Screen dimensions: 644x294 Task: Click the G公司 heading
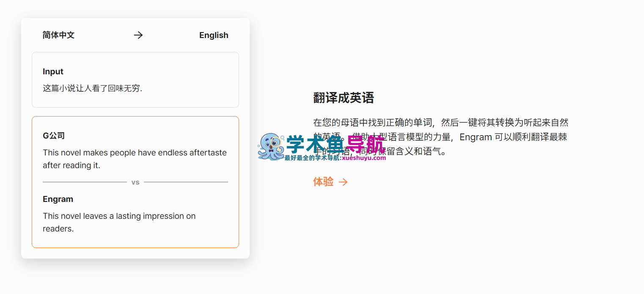pos(54,136)
